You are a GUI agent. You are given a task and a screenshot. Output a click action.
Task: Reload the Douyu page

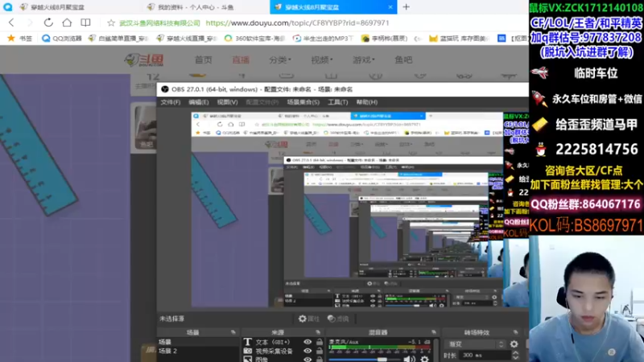(48, 23)
